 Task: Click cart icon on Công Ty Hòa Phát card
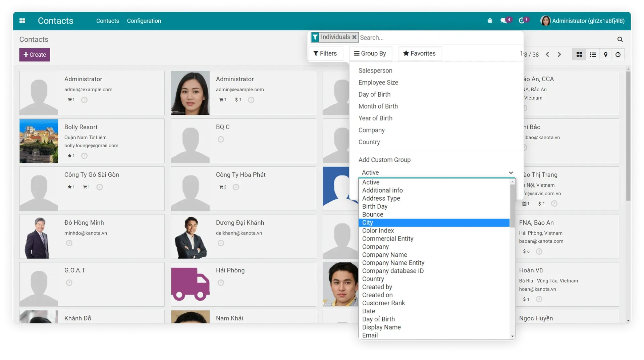tap(221, 187)
